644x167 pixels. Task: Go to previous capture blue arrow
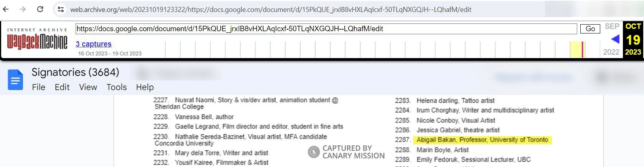pyautogui.click(x=615, y=39)
